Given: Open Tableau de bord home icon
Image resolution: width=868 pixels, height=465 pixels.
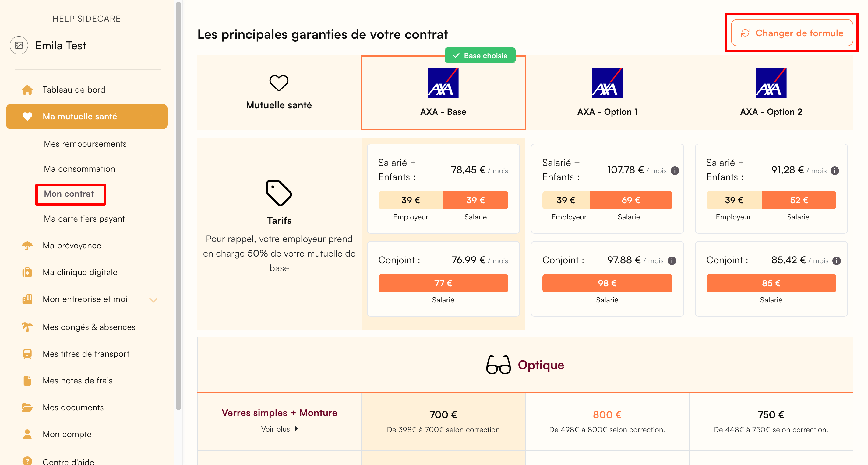Looking at the screenshot, I should (x=27, y=90).
